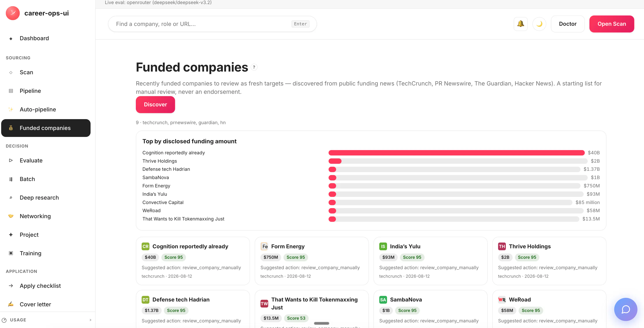The image size is (644, 328).
Task: Click the Deep research magnifier icon
Action: click(11, 198)
